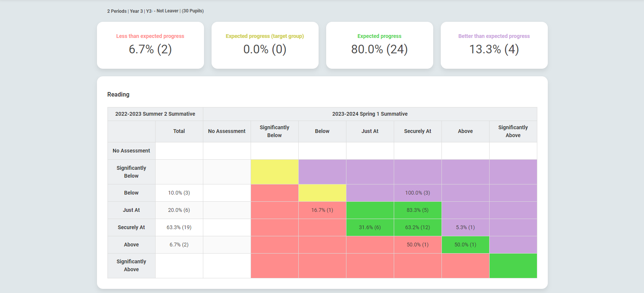Open the 83.3% (5) green cell

click(417, 210)
